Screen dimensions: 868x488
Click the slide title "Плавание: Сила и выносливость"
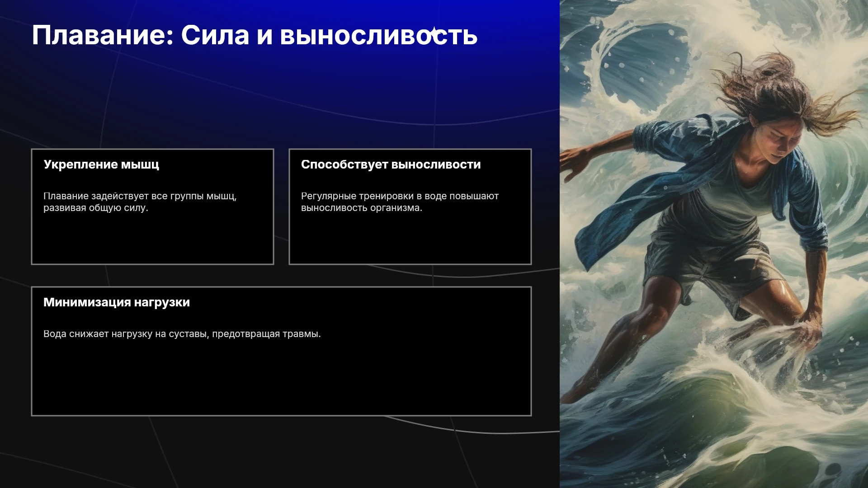255,35
